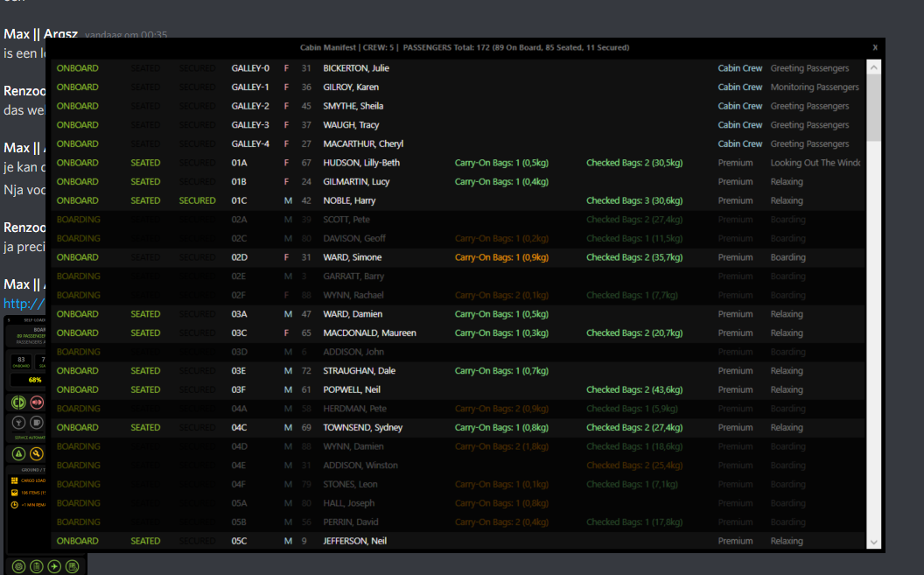Click the airplane icon in bottom toolbar
Screen dimensions: 924x575
click(55, 566)
